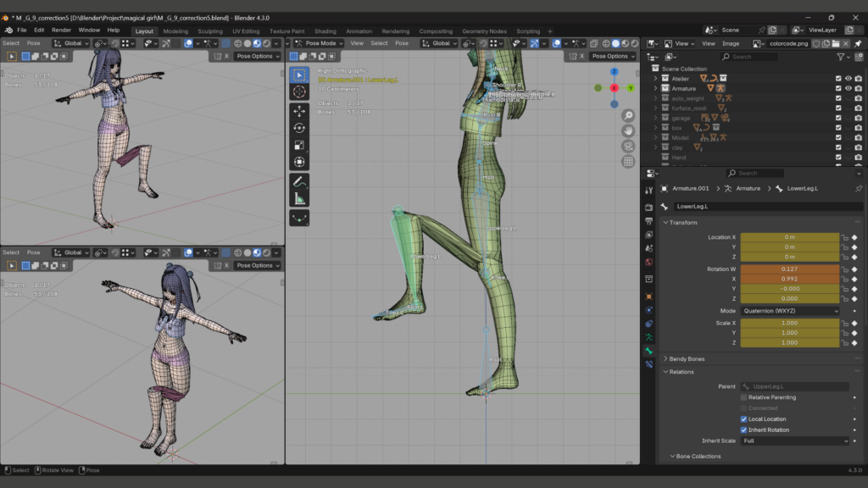Expand the garage collection in the outliner
The width and height of the screenshot is (868, 488).
pos(655,118)
